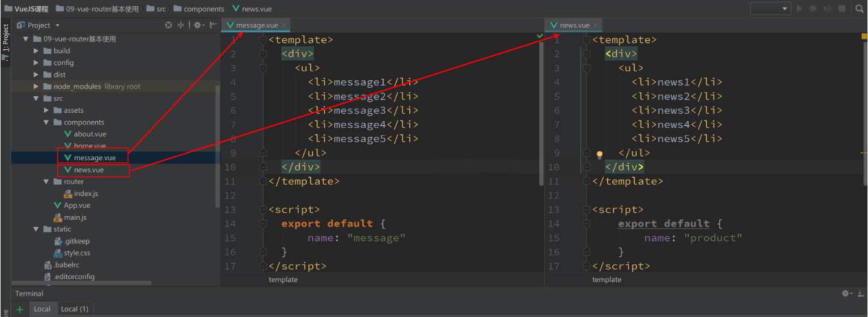Expand the config folder
The height and width of the screenshot is (317, 868).
point(36,63)
